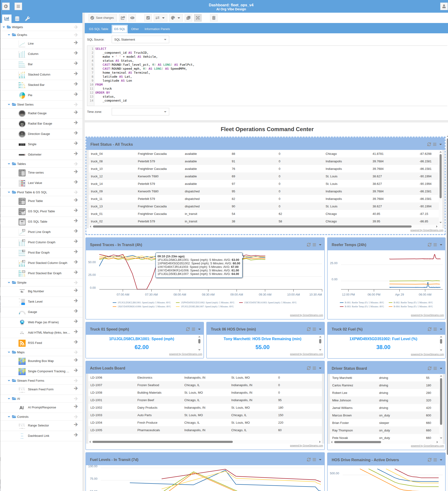
Task: Open the wrench tools panel
Action: click(27, 19)
